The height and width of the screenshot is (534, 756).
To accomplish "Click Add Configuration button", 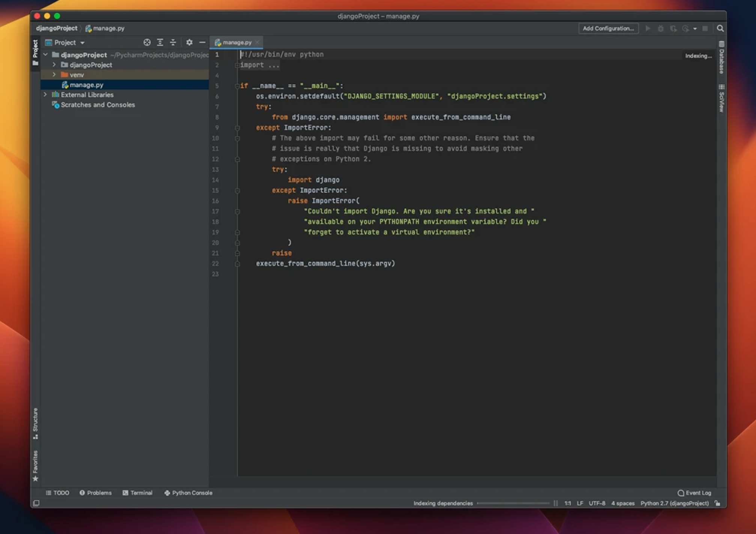I will [x=608, y=28].
